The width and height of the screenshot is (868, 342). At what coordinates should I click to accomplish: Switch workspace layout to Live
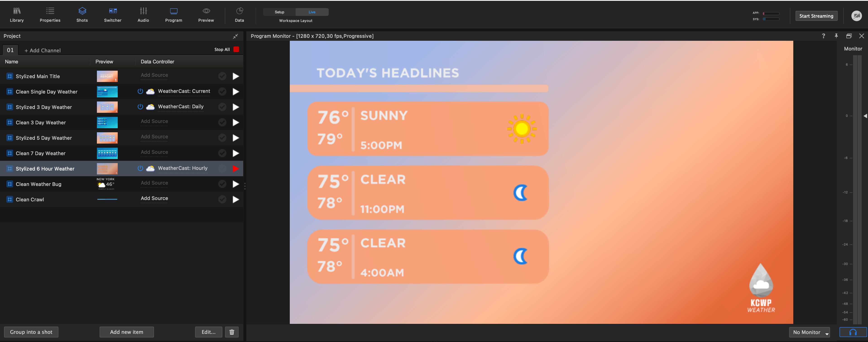point(312,12)
